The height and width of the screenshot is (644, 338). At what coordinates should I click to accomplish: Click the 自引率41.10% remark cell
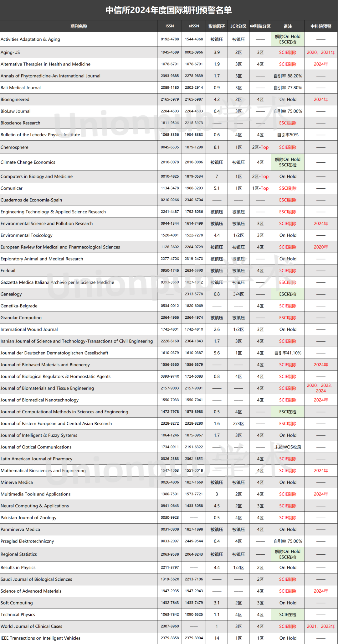pyautogui.click(x=288, y=353)
